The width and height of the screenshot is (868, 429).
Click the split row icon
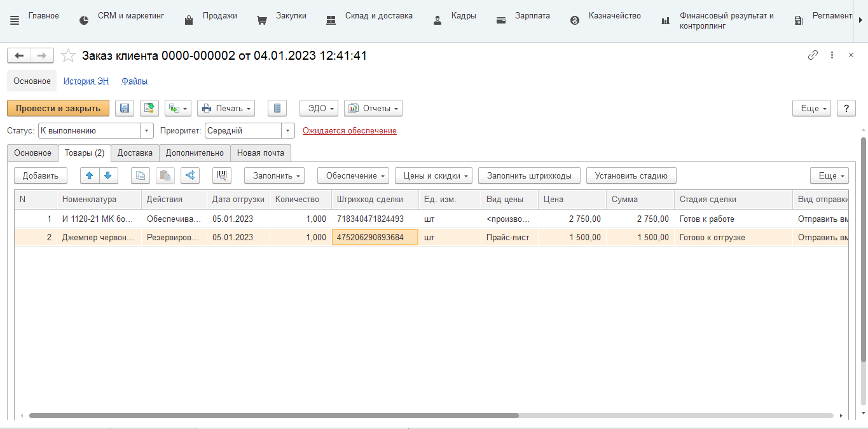(190, 175)
